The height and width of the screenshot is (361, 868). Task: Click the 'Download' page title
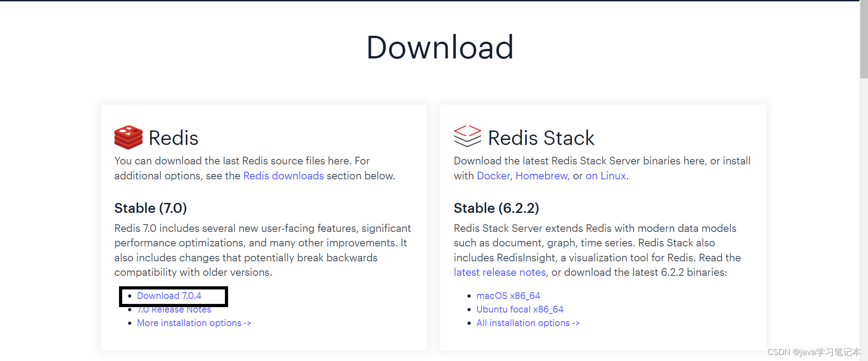pos(440,47)
